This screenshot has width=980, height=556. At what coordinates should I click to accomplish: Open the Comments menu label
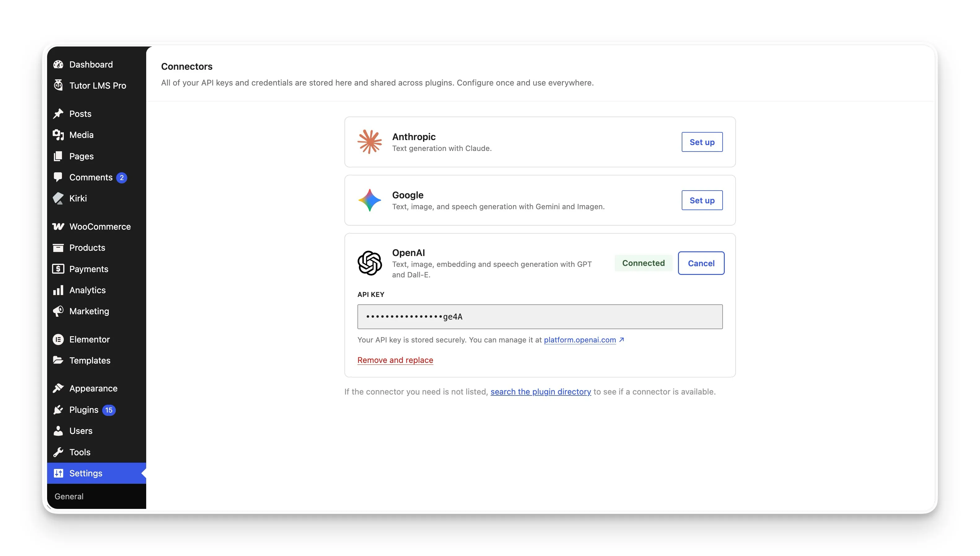(91, 177)
